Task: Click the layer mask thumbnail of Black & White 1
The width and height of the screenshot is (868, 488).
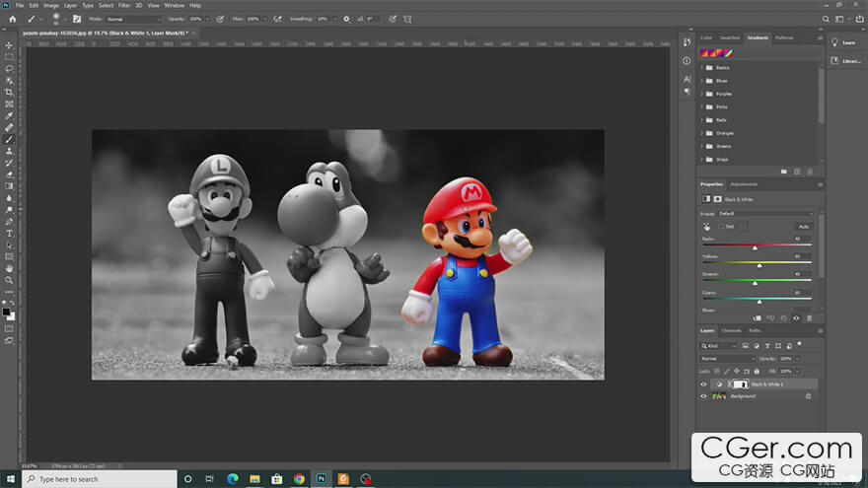Action: tap(740, 384)
